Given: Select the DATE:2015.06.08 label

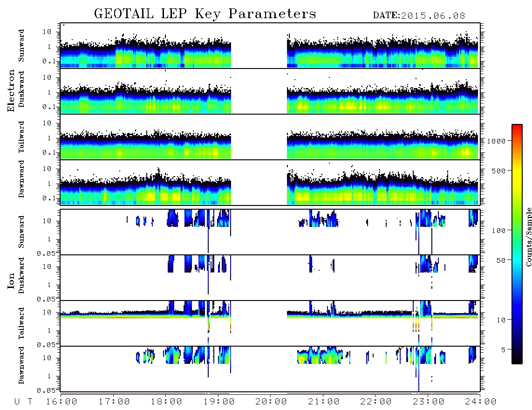Looking at the screenshot, I should [419, 16].
